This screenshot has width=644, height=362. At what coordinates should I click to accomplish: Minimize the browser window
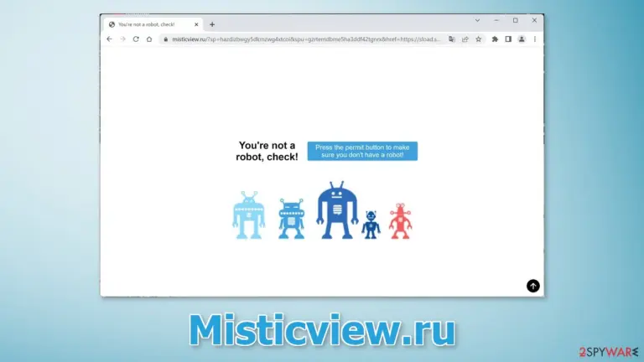(x=496, y=20)
